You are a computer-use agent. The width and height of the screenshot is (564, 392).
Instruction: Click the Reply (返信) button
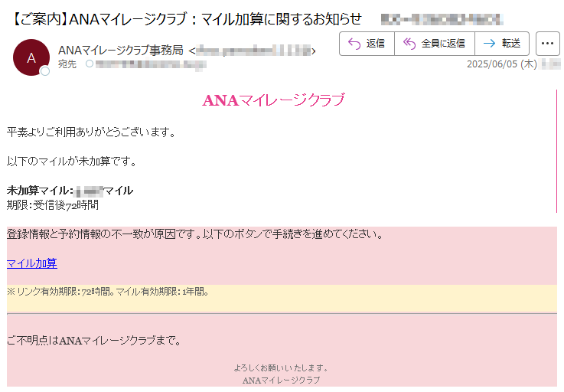click(x=367, y=44)
